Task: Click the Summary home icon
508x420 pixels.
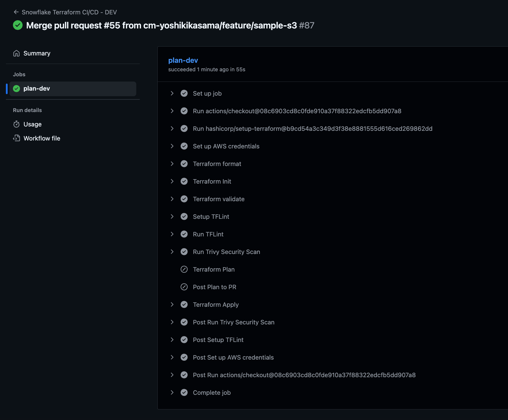Action: click(x=16, y=53)
